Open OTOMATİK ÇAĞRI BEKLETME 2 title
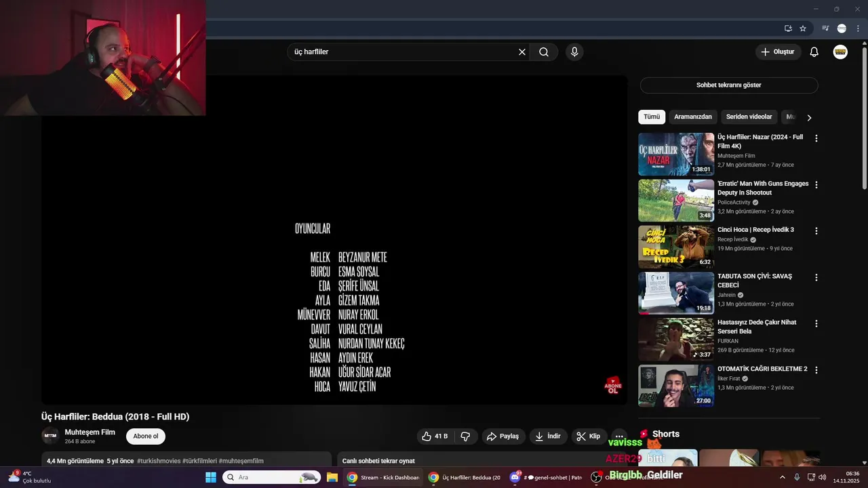Image resolution: width=868 pixels, height=488 pixels. 762,369
